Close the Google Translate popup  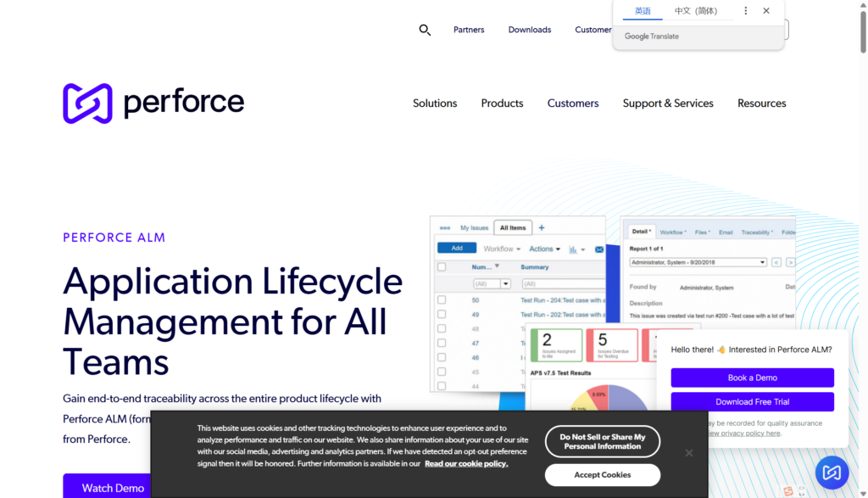coord(766,11)
